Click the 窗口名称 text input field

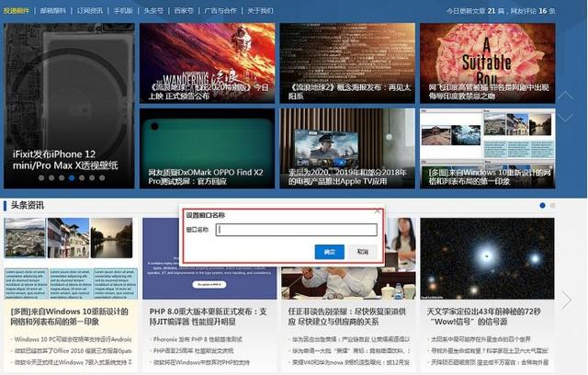297,230
